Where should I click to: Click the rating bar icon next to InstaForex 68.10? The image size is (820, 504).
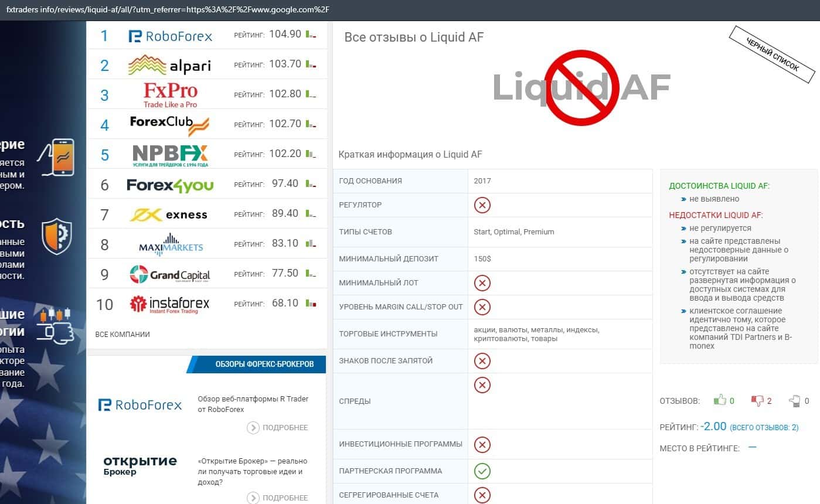[x=311, y=304]
